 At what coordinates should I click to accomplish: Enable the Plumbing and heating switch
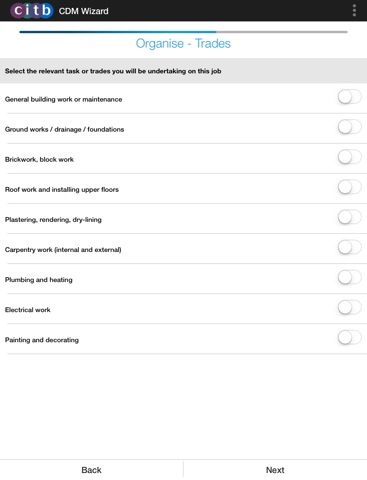point(349,278)
